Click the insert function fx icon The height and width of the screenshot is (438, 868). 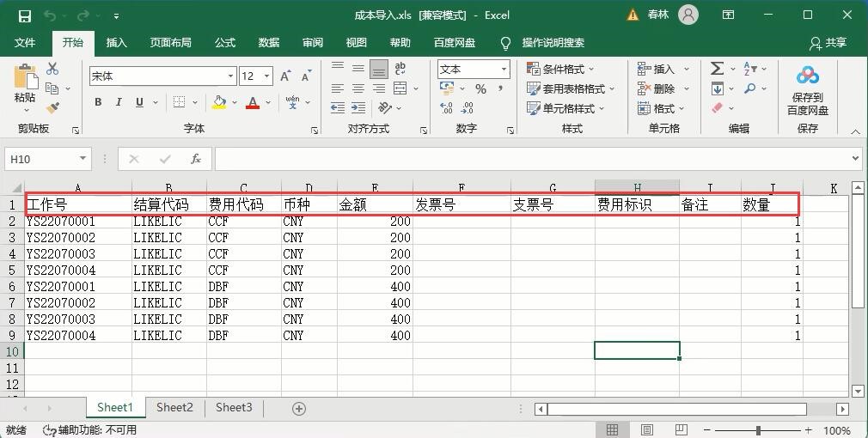pos(196,159)
